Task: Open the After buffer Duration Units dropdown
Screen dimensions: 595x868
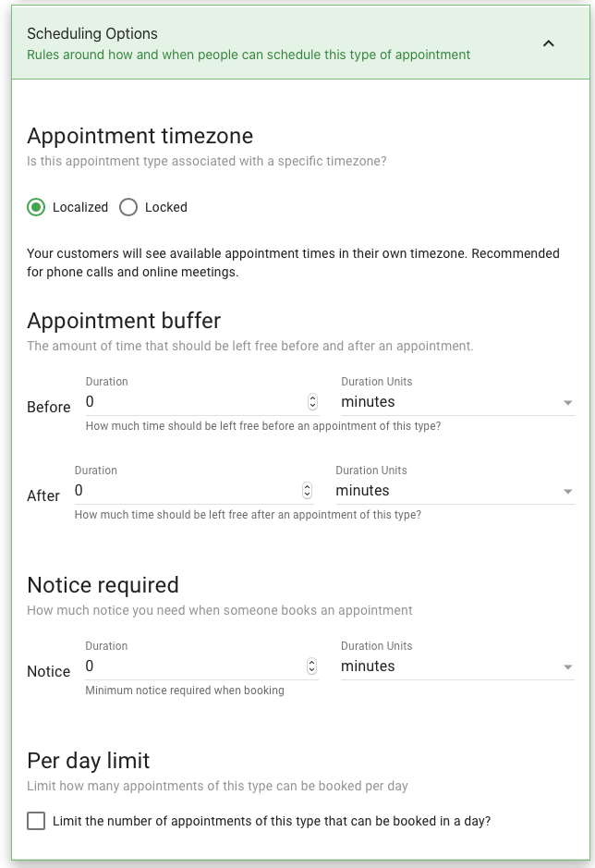Action: (455, 491)
